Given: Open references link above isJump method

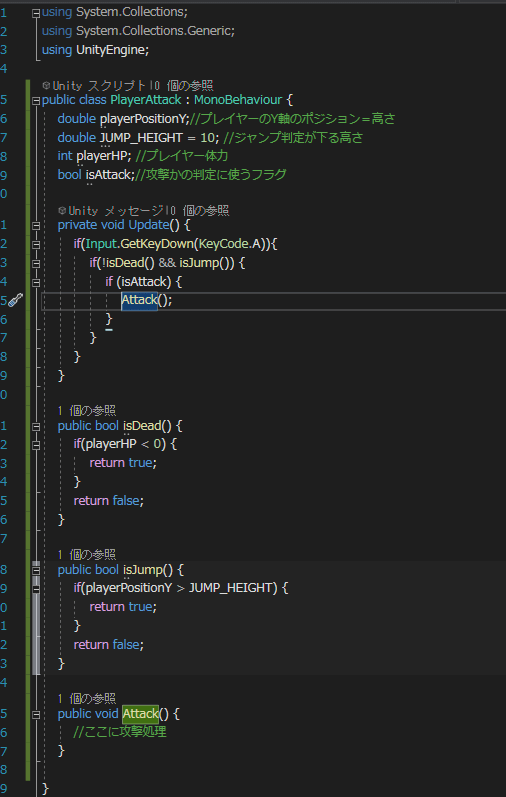Looking at the screenshot, I should 87,554.
